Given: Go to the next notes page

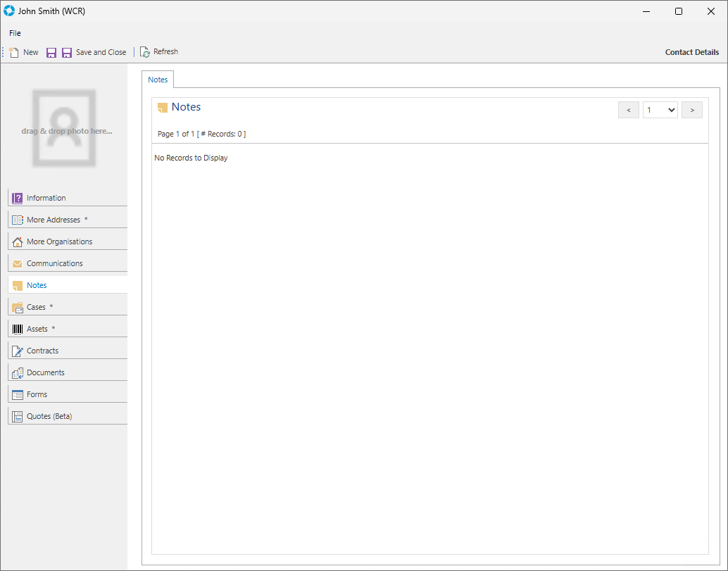Looking at the screenshot, I should 691,110.
